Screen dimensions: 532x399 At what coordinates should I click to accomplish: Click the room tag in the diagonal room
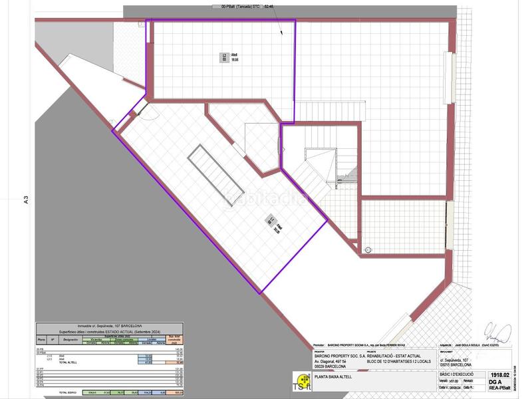pyautogui.click(x=271, y=221)
